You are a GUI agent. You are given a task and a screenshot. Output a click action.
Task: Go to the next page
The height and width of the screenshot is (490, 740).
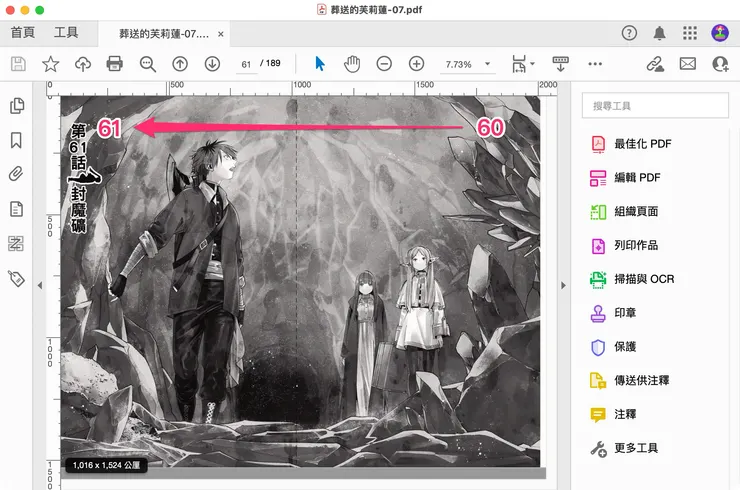click(x=212, y=64)
